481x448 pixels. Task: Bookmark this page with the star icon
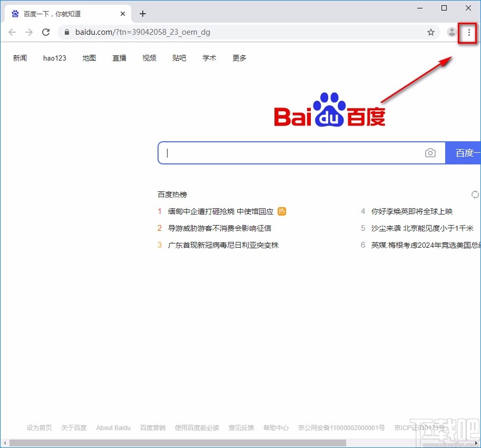coord(431,32)
